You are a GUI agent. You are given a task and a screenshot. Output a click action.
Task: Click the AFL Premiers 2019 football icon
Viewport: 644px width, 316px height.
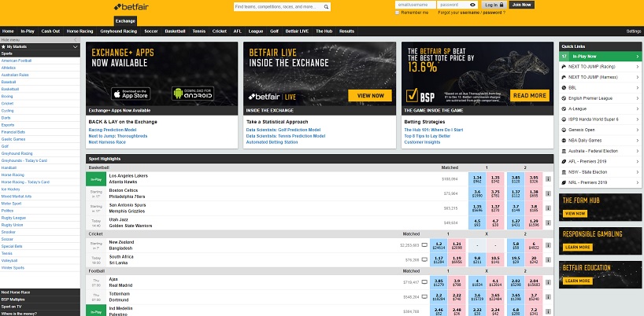(564, 161)
